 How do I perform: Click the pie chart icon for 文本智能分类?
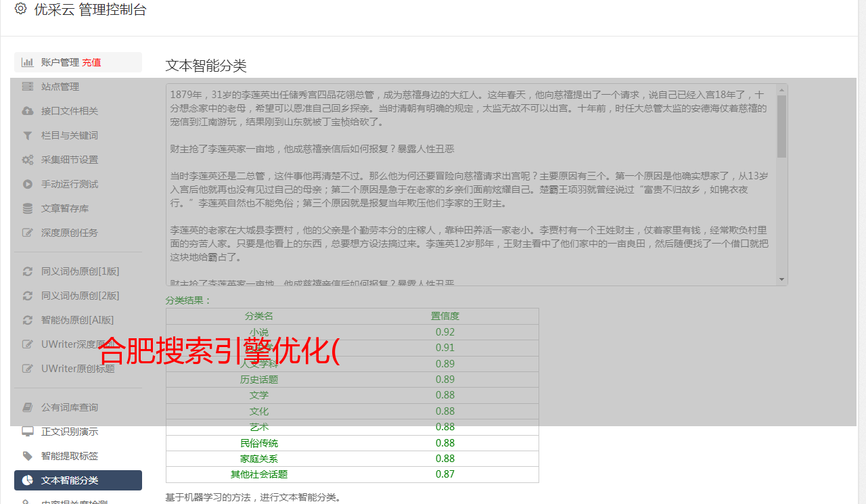click(x=28, y=480)
